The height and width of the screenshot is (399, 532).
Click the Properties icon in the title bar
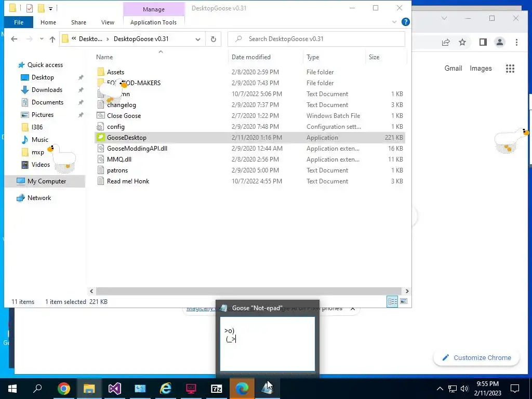coord(30,8)
